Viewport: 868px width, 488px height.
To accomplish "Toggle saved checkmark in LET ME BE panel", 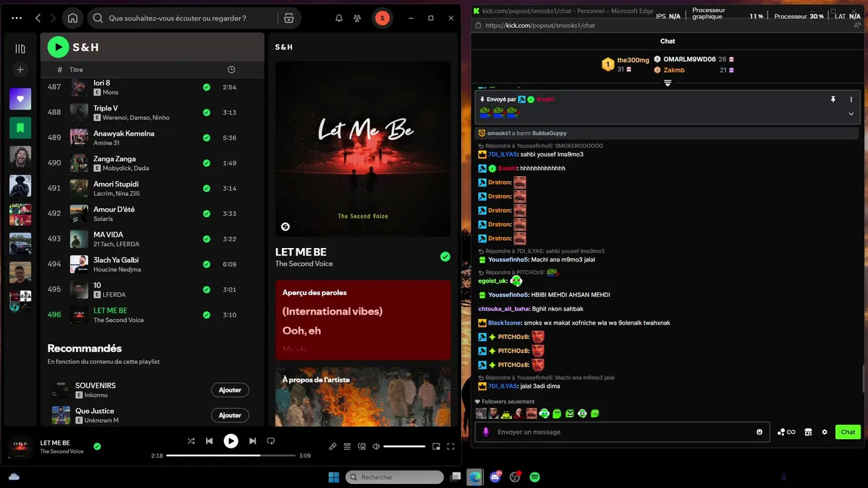I will click(445, 257).
